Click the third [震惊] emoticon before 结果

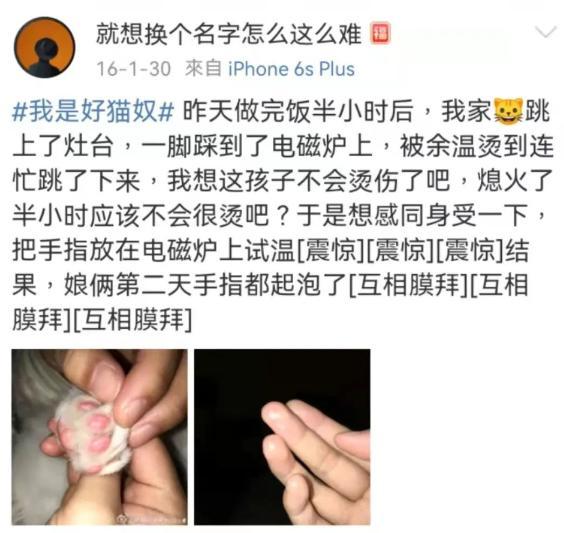[x=470, y=250]
